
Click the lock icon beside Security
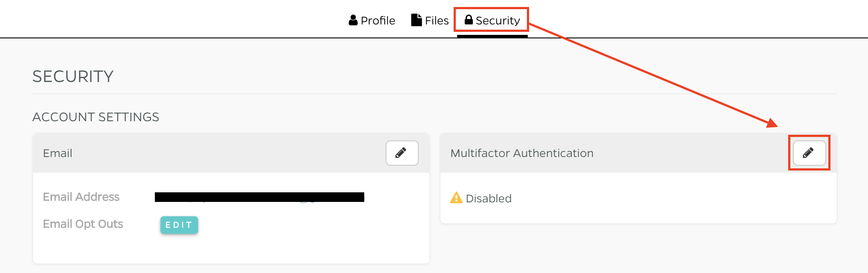469,20
